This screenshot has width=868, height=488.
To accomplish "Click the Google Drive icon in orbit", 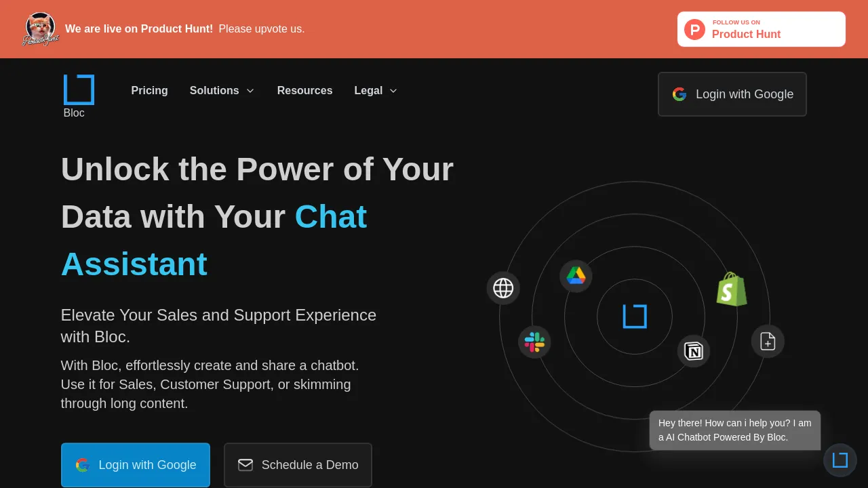I will coord(576,276).
